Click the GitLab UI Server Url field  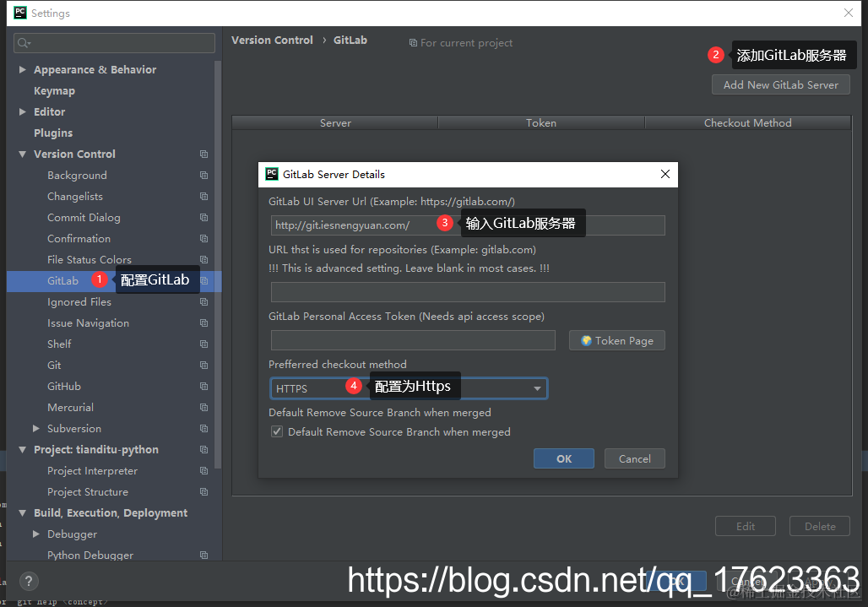click(x=468, y=225)
